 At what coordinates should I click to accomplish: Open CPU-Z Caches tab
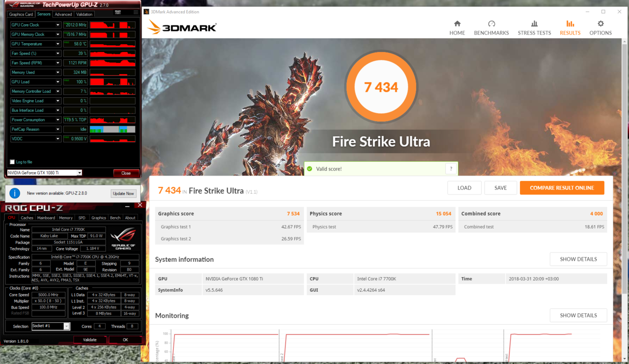coord(27,218)
